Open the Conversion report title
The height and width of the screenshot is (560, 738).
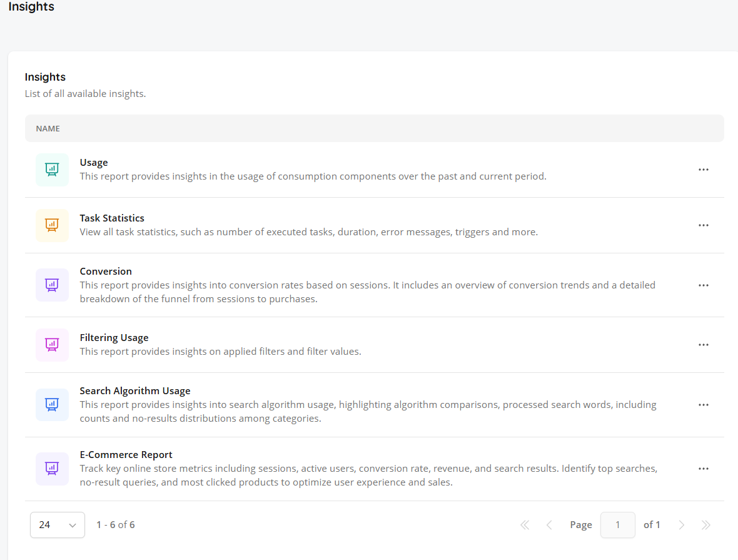click(x=106, y=272)
